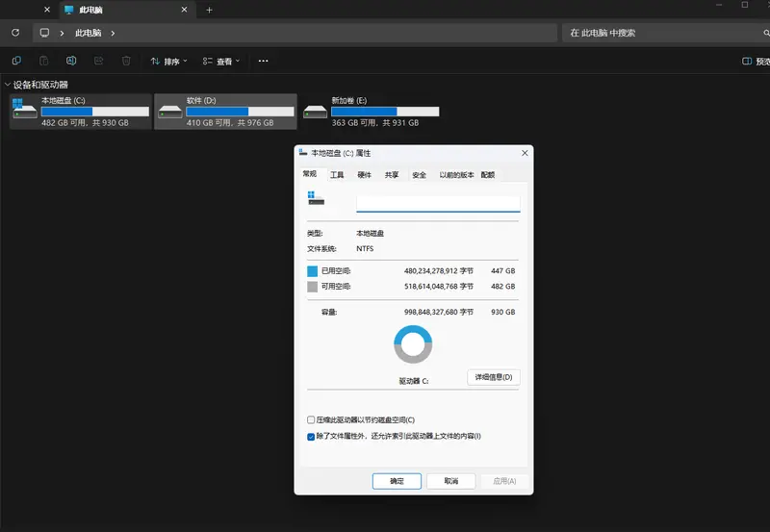This screenshot has width=770, height=532.
Task: Click the C: drive usage bar
Action: (95, 112)
